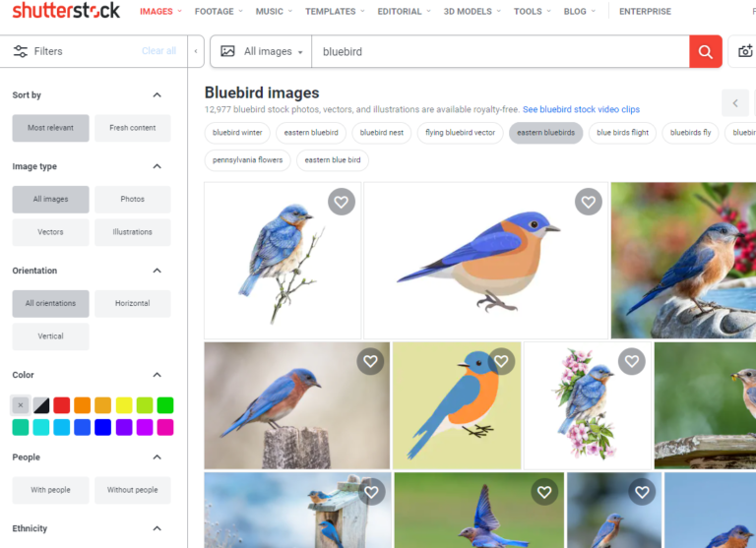Click the Shutterstock logo
The height and width of the screenshot is (548, 756).
pos(66,10)
